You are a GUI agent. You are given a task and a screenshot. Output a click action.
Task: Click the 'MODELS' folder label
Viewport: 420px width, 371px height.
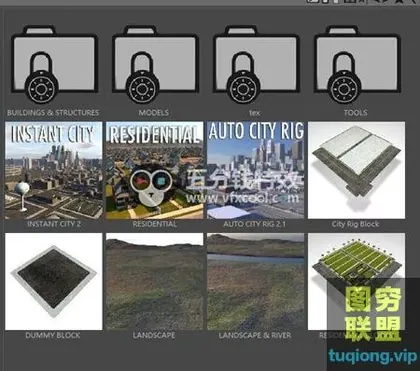coord(154,113)
